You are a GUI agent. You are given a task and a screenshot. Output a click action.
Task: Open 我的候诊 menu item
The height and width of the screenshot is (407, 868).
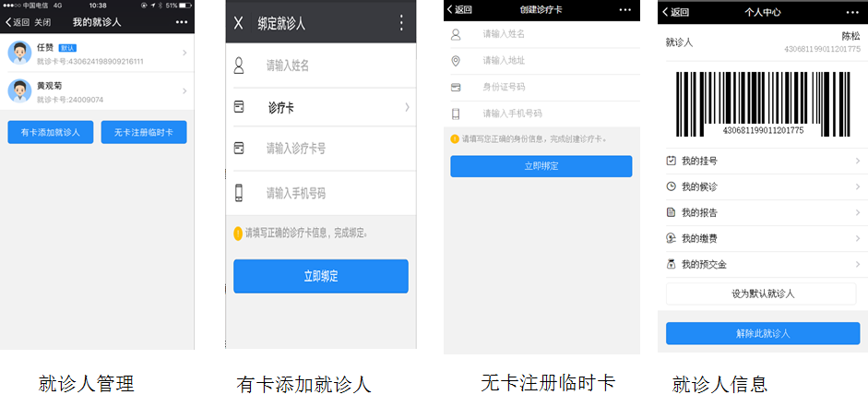[x=763, y=187]
